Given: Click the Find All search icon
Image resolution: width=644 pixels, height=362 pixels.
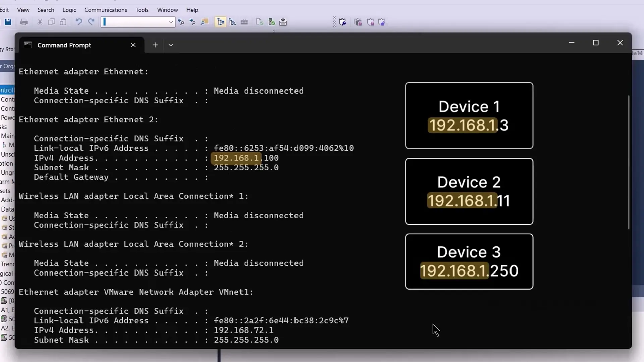Looking at the screenshot, I should pos(204,22).
